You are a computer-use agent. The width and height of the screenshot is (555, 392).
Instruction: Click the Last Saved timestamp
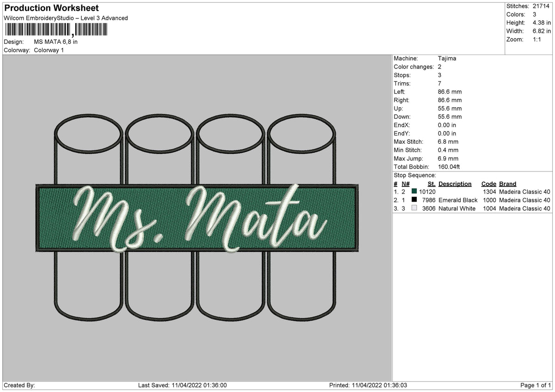(182, 385)
